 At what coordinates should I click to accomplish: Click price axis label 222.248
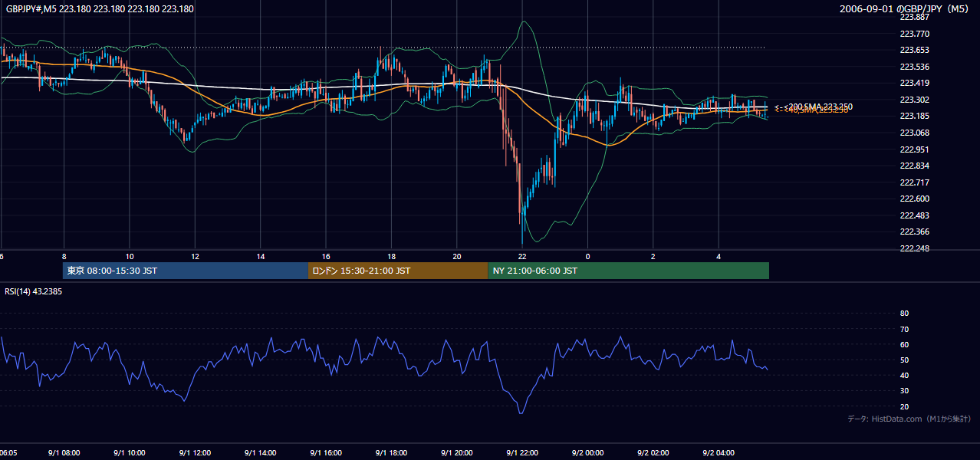(914, 248)
